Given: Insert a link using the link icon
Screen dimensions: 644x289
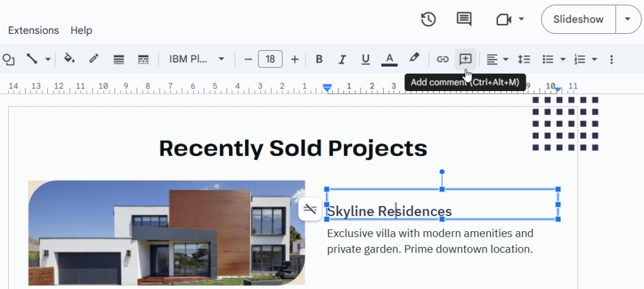Looking at the screenshot, I should tap(443, 59).
